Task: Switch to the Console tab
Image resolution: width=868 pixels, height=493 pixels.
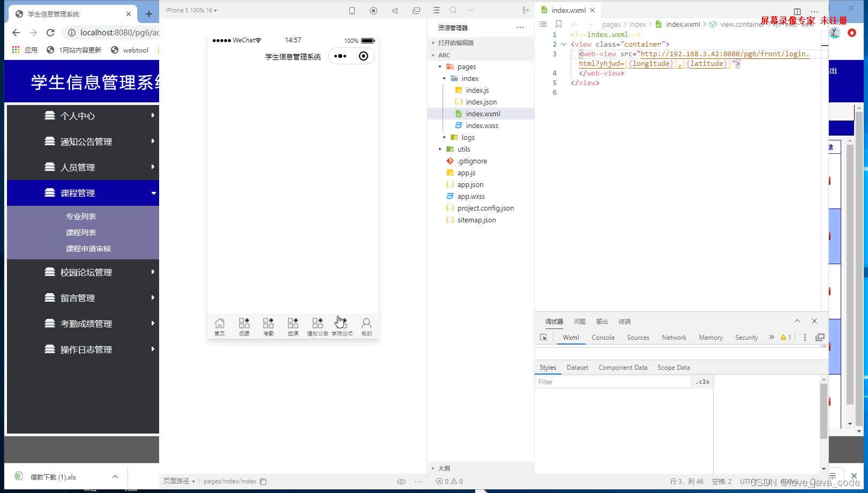Action: click(x=603, y=338)
